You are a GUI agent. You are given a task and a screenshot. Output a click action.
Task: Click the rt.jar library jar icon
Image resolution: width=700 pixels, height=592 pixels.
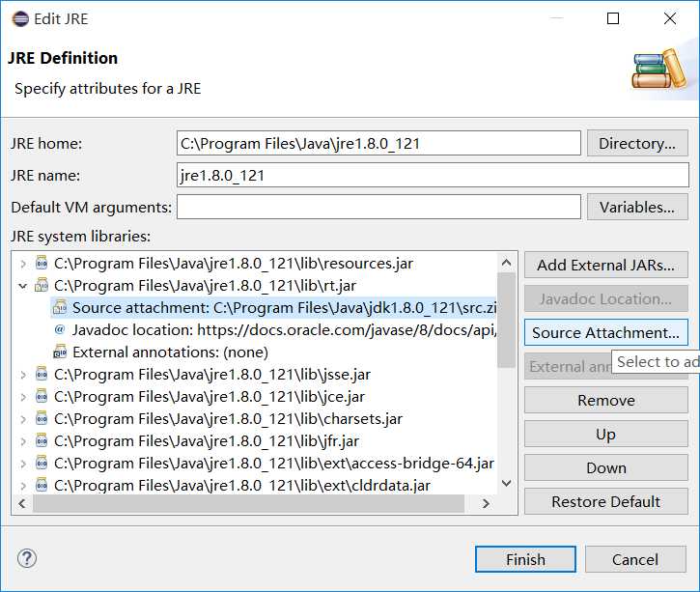tap(42, 285)
